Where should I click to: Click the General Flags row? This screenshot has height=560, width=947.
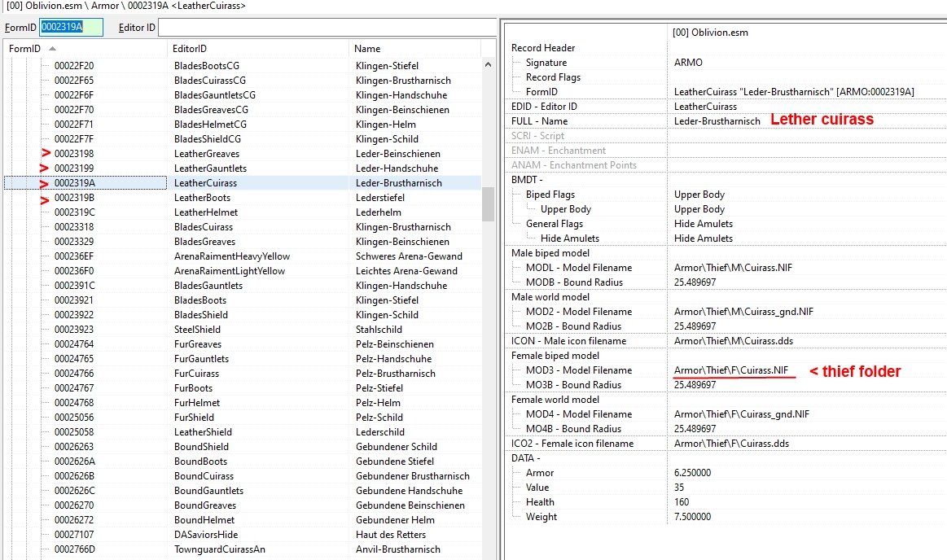click(x=726, y=224)
